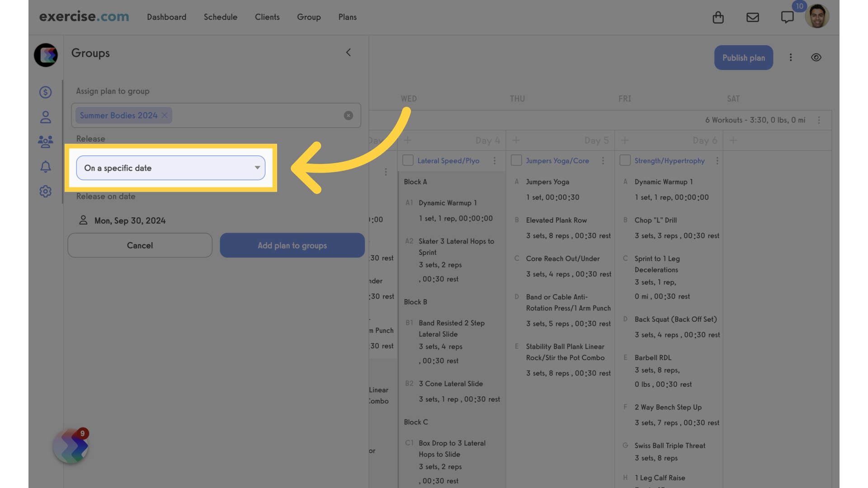Click the release date Mon, Sep 30, 2024
868x488 pixels.
click(x=130, y=221)
